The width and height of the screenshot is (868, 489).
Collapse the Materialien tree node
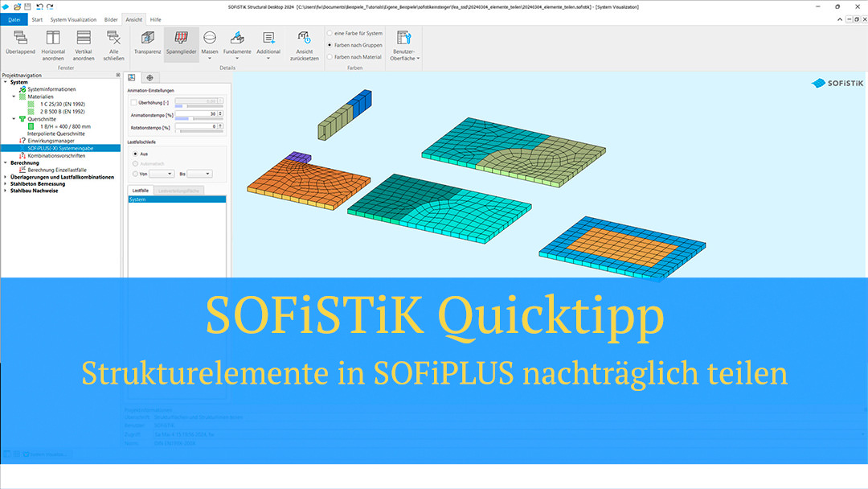tap(14, 97)
